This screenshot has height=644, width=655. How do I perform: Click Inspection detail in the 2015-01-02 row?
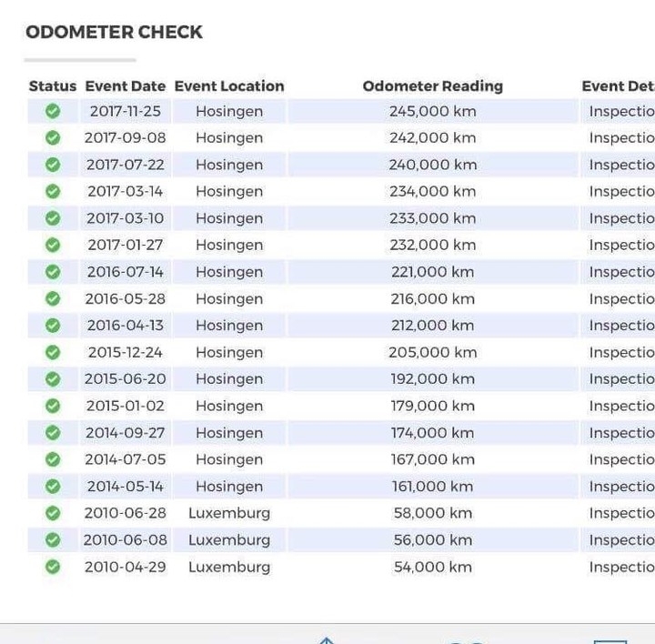pyautogui.click(x=622, y=407)
